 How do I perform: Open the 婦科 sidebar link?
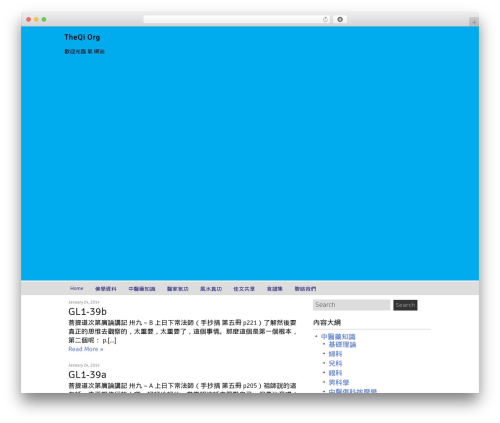pos(335,354)
